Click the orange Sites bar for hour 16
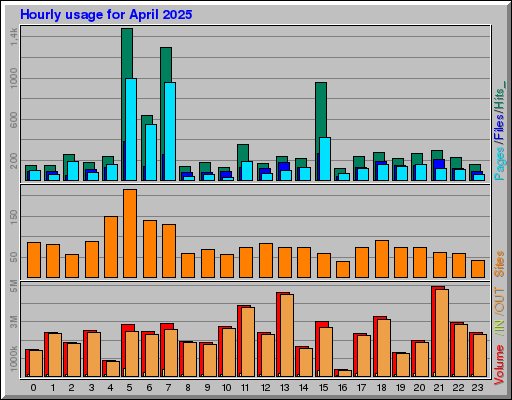The height and width of the screenshot is (400, 512). [x=343, y=269]
